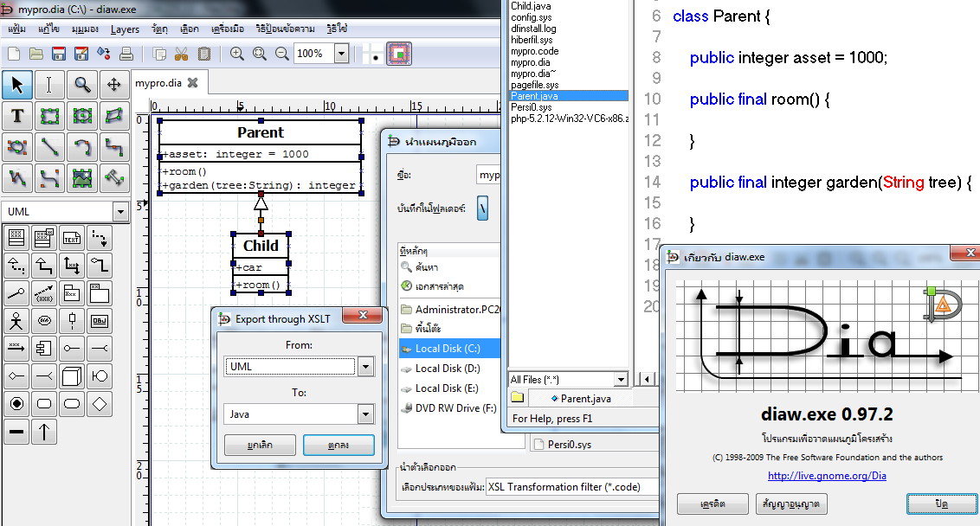Screen dimensions: 980x526
Task: Choose the UML Actor shape
Action: [x=16, y=321]
